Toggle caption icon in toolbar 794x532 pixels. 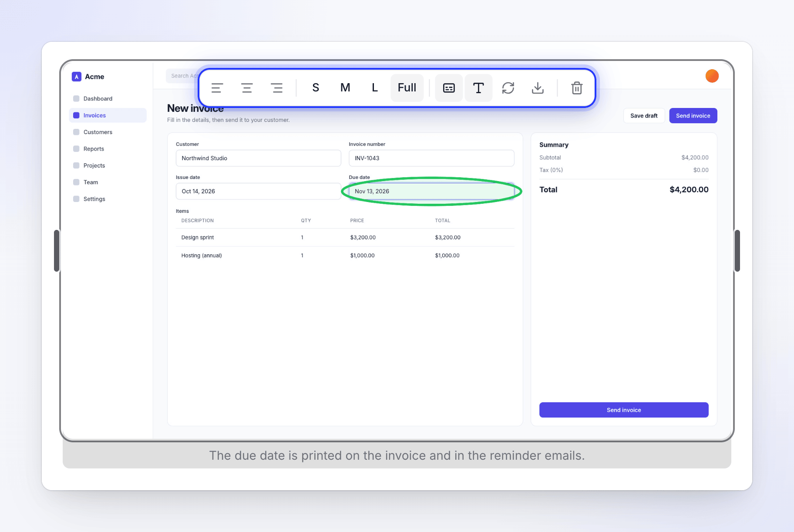(x=449, y=88)
